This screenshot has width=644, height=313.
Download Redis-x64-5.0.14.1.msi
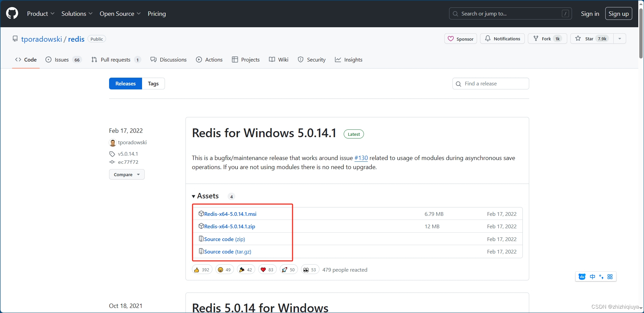pos(230,214)
